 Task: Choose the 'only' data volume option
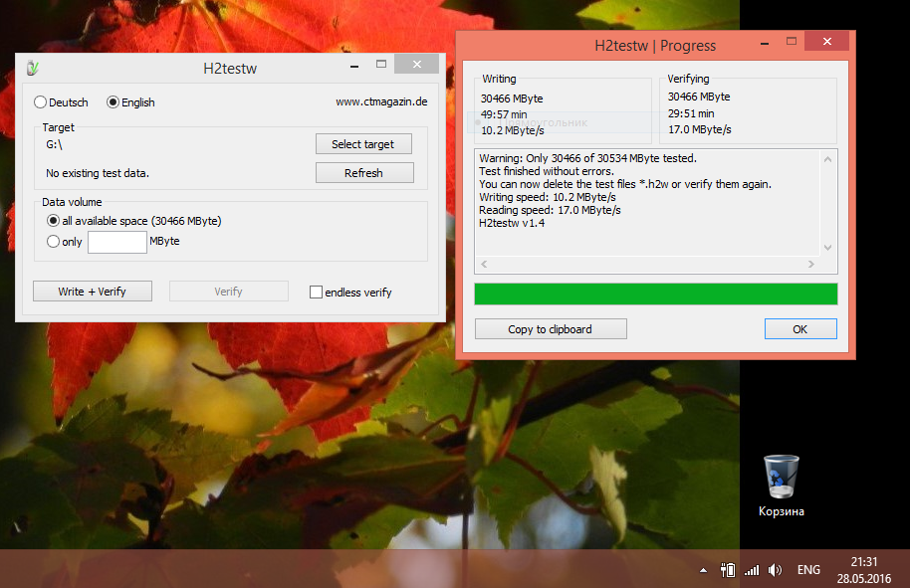point(53,241)
